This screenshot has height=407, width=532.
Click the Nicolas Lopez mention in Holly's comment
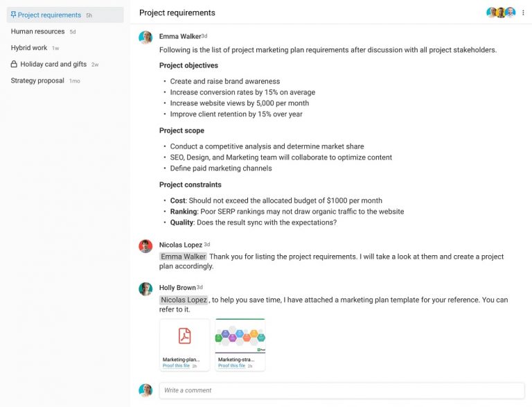coord(184,300)
